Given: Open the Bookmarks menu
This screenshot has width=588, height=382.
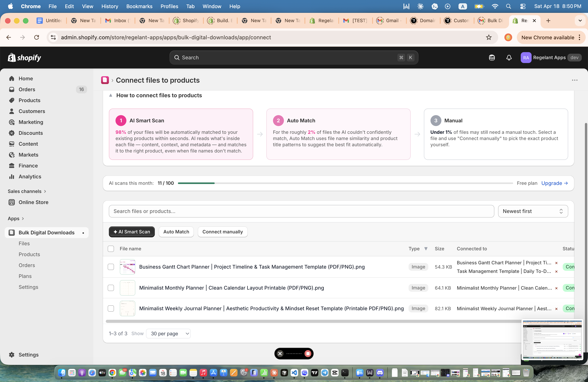Looking at the screenshot, I should pos(139,6).
